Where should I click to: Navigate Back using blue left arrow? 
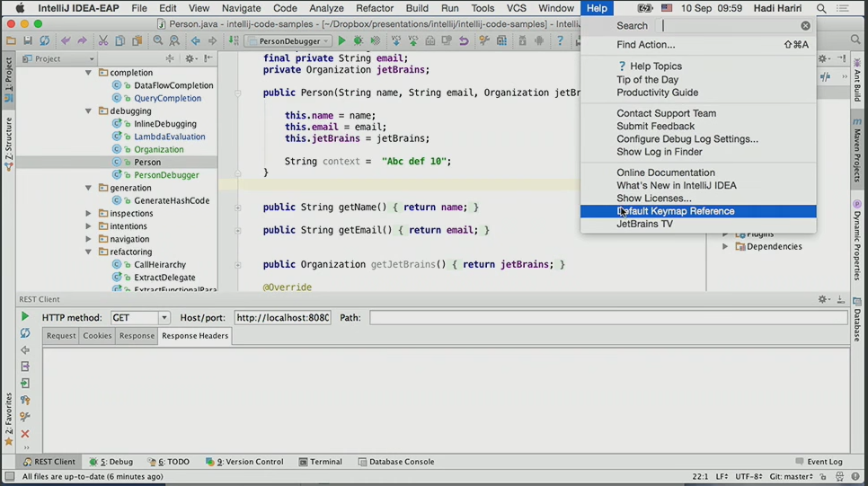195,41
